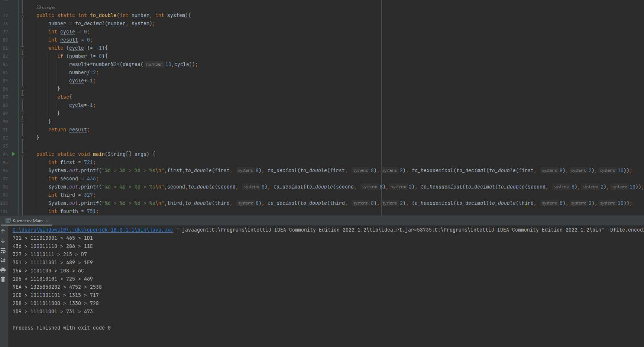Navigate up the stack trace

click(3, 231)
